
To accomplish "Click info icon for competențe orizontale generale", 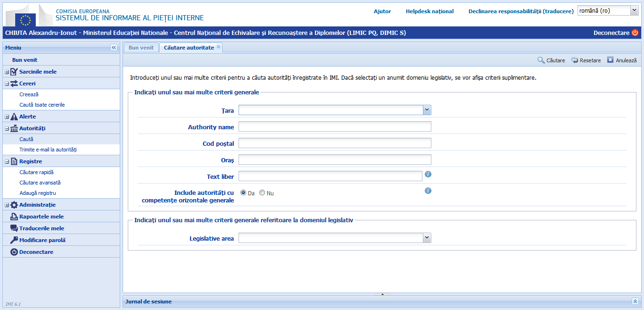I will (428, 191).
